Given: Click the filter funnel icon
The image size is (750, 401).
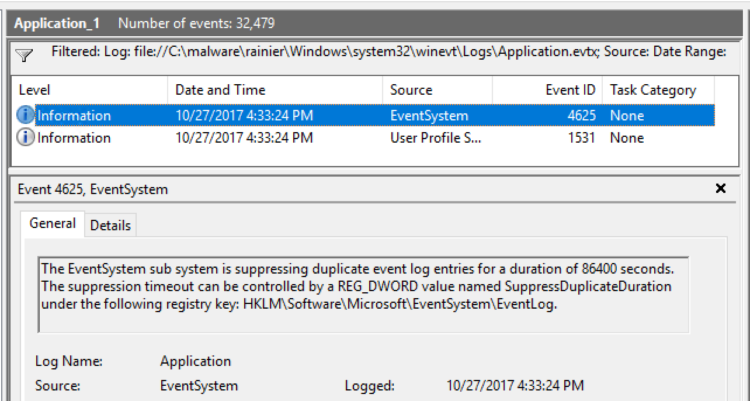Looking at the screenshot, I should click(25, 54).
